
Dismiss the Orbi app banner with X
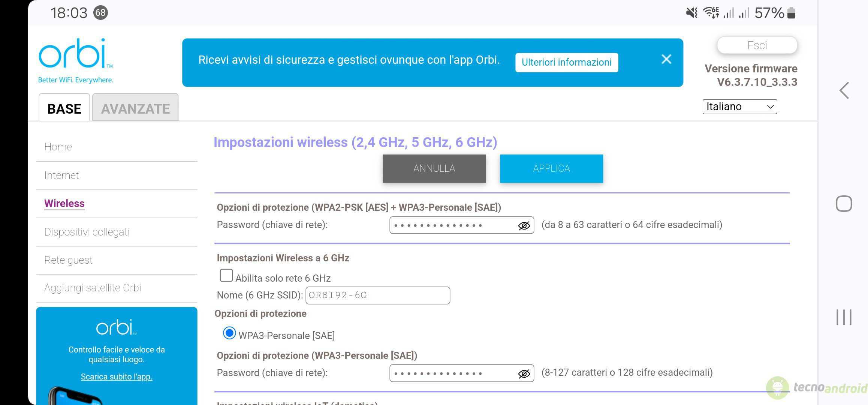coord(666,59)
